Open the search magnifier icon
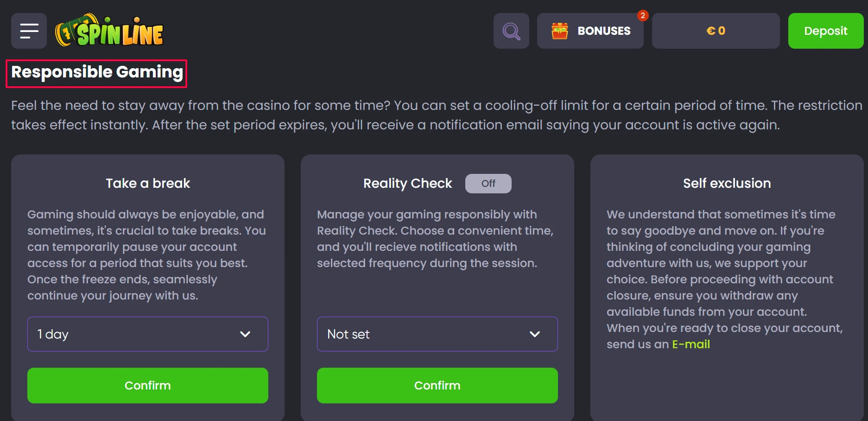Screen dimensions: 868x421 click(511, 31)
